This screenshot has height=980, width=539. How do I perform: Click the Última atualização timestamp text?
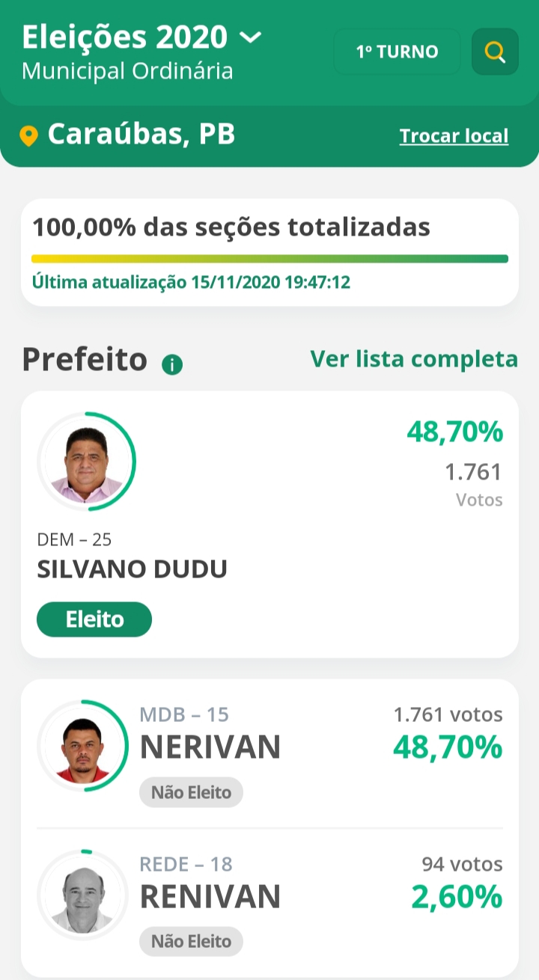pos(191,283)
